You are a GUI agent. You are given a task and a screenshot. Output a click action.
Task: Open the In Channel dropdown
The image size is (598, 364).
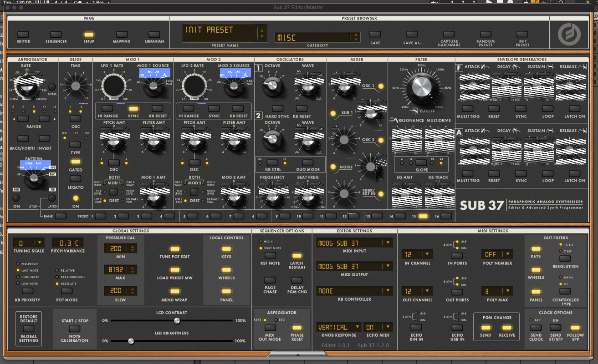(x=418, y=254)
